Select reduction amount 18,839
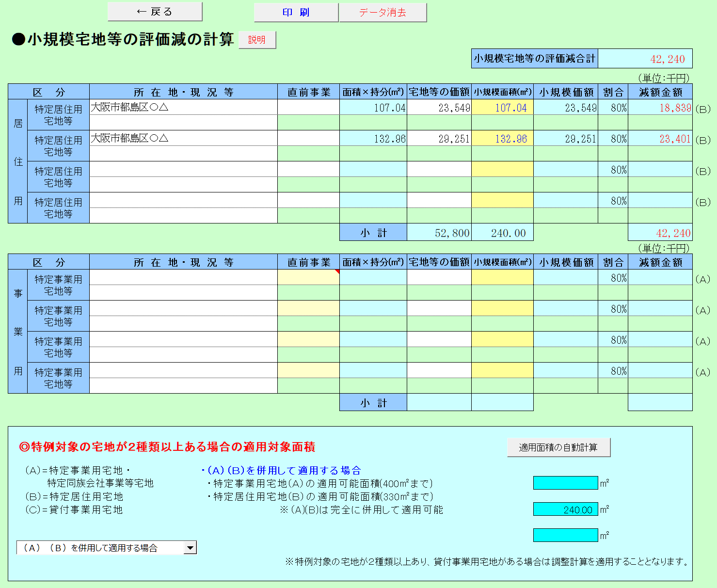Image resolution: width=717 pixels, height=588 pixels. (660, 107)
